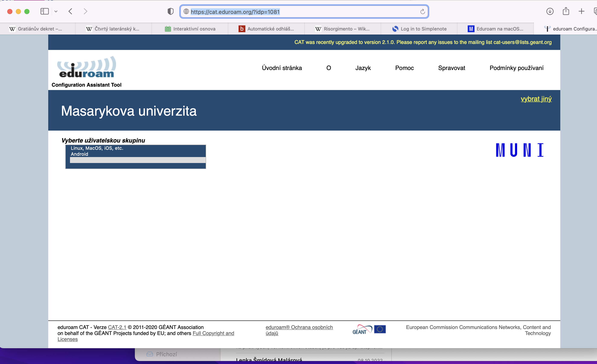Click the Safari sidebar toggle icon

(45, 11)
